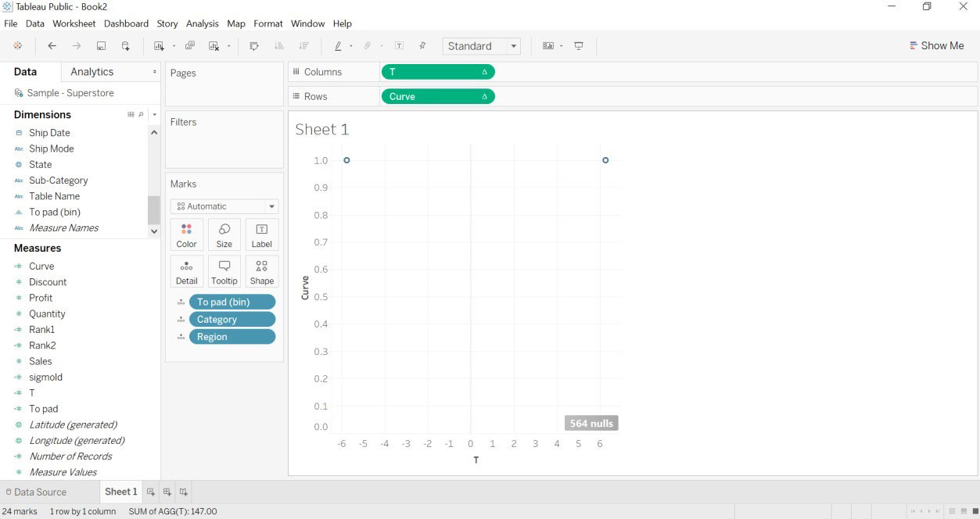Select the Sheet 1 tab
Image resolution: width=980 pixels, height=519 pixels.
point(121,492)
